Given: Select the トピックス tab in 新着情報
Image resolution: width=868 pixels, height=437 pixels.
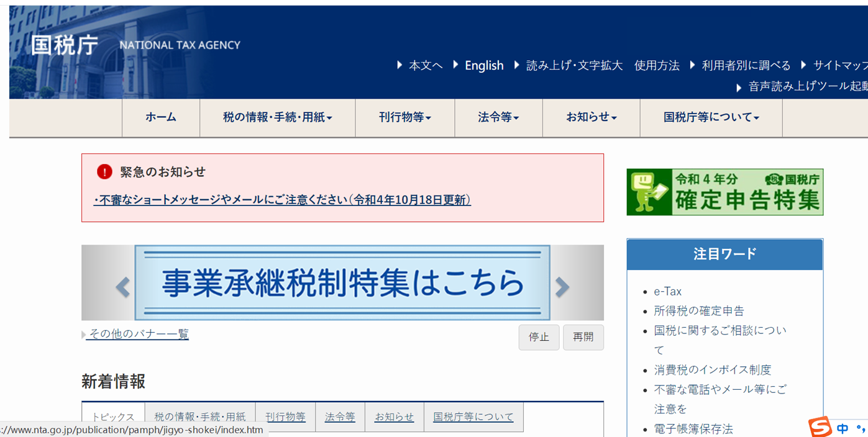Looking at the screenshot, I should tap(113, 417).
